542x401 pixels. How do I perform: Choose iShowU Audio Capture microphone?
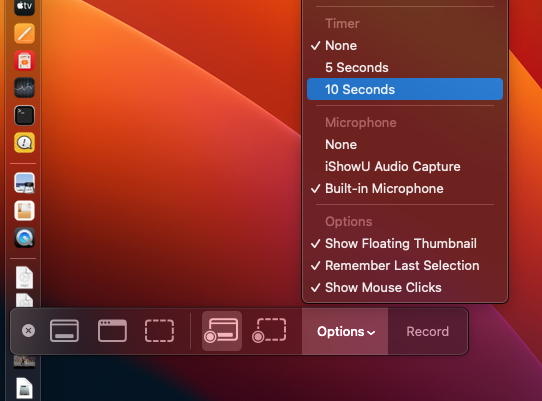(x=405, y=167)
